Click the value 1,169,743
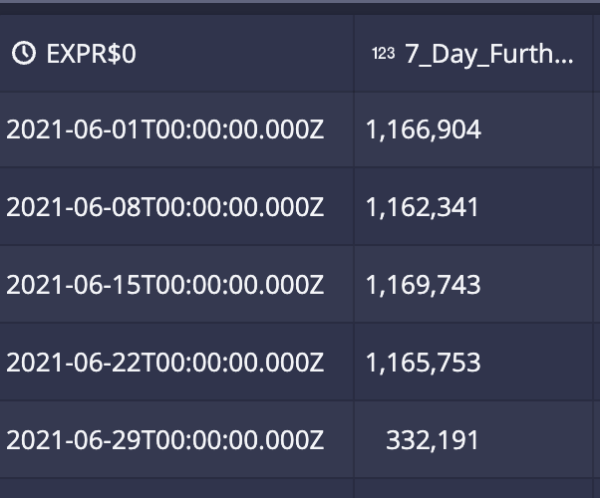This screenshot has width=600, height=498. click(423, 285)
